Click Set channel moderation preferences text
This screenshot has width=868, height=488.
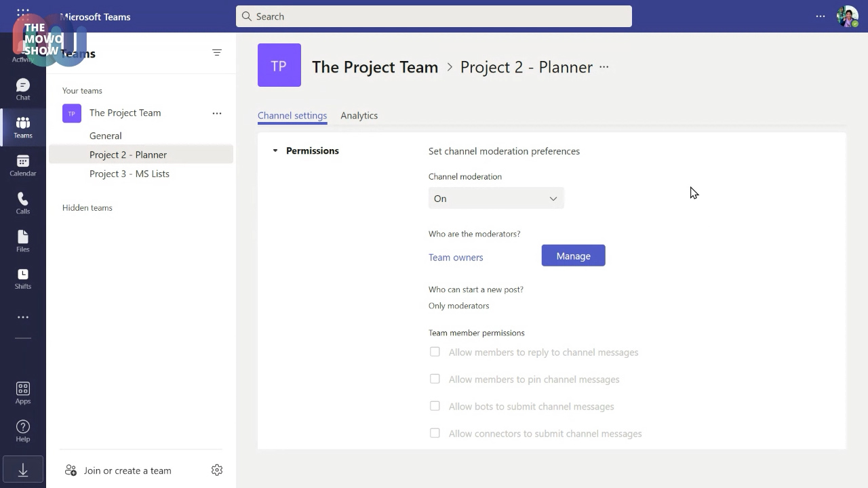[504, 151]
